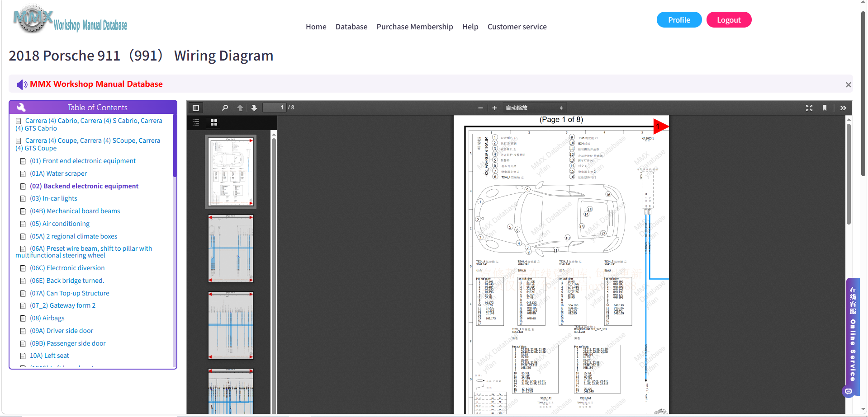Open (05A) 2 regional climate boxes
The height and width of the screenshot is (417, 868).
74,236
